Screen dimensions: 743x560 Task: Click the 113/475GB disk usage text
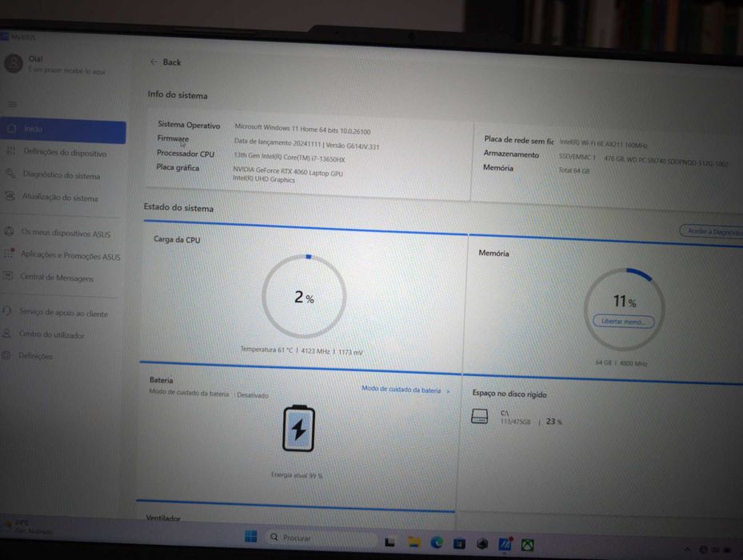coord(515,422)
